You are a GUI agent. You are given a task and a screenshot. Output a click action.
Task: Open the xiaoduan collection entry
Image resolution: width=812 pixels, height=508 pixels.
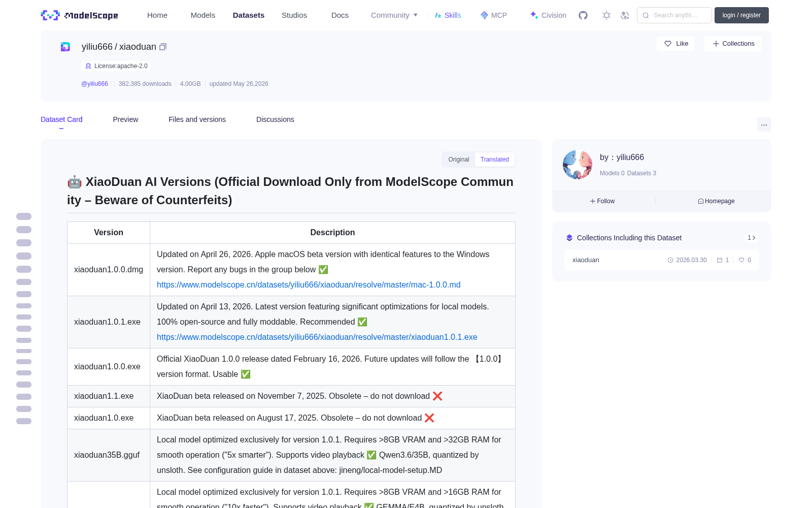pos(662,260)
